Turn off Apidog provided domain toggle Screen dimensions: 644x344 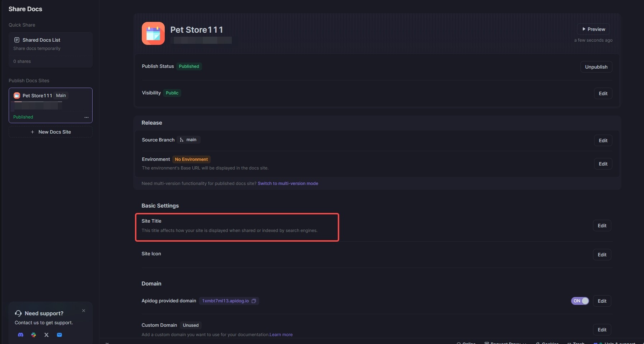coord(580,301)
